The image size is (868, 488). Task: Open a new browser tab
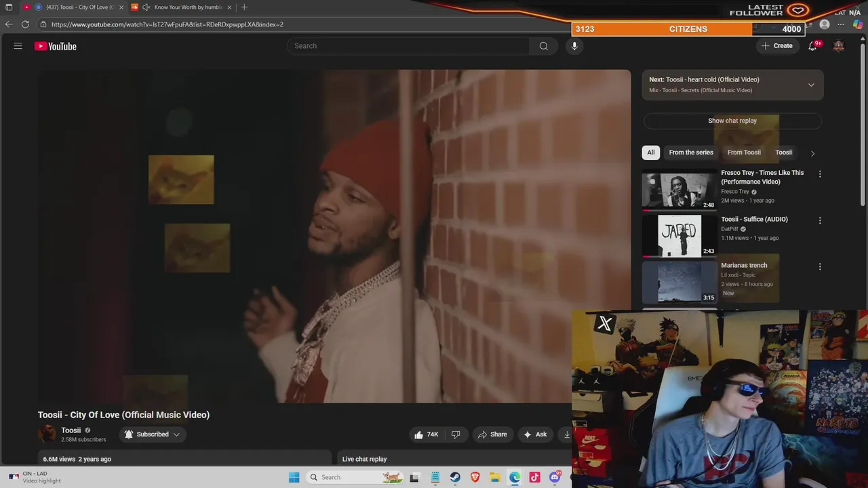pos(244,7)
